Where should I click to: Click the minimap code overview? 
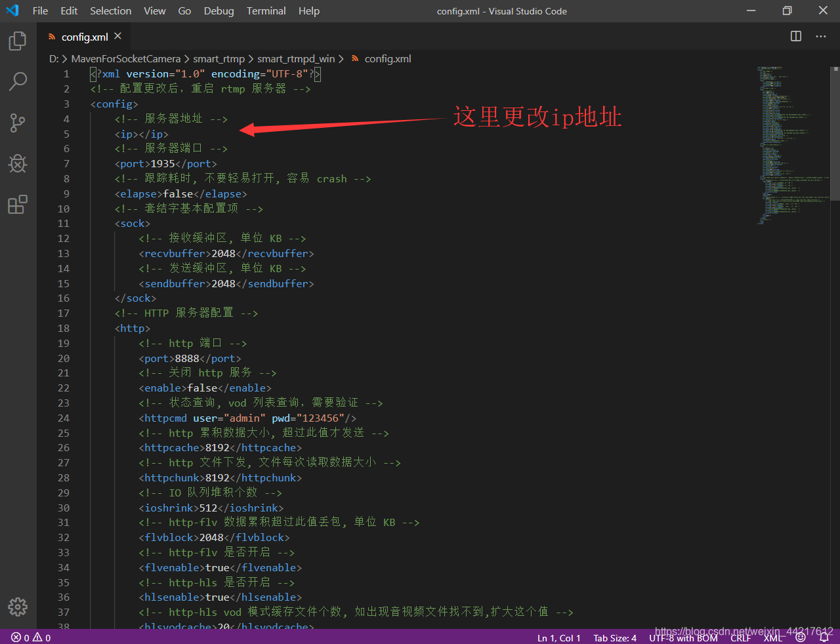point(793,144)
